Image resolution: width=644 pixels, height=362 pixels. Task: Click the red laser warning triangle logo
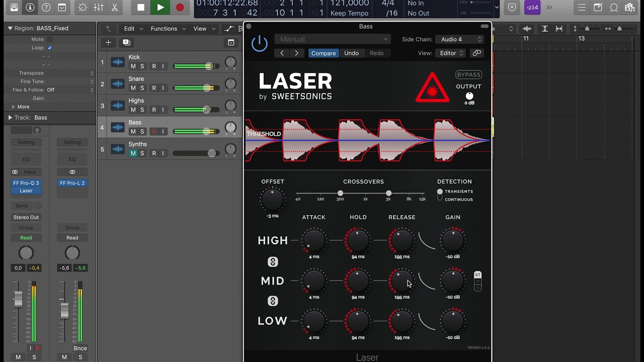432,88
